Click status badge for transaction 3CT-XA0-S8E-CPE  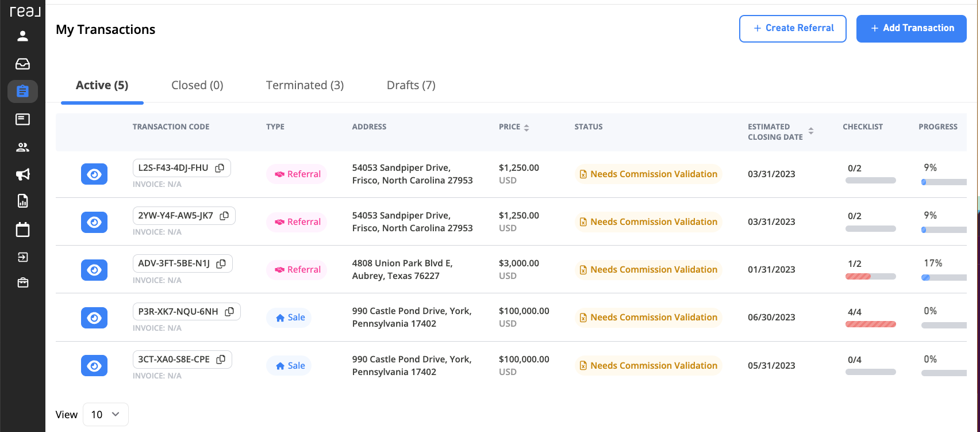(648, 366)
